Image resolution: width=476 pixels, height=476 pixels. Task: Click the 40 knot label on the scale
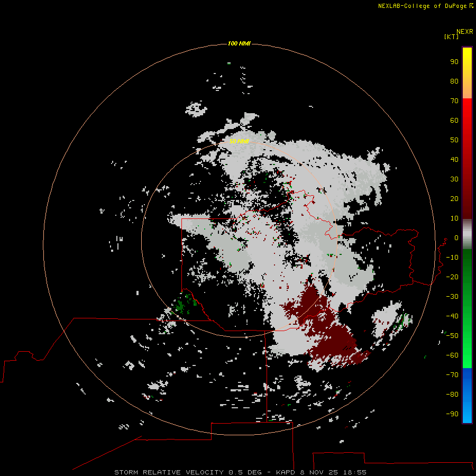[454, 159]
